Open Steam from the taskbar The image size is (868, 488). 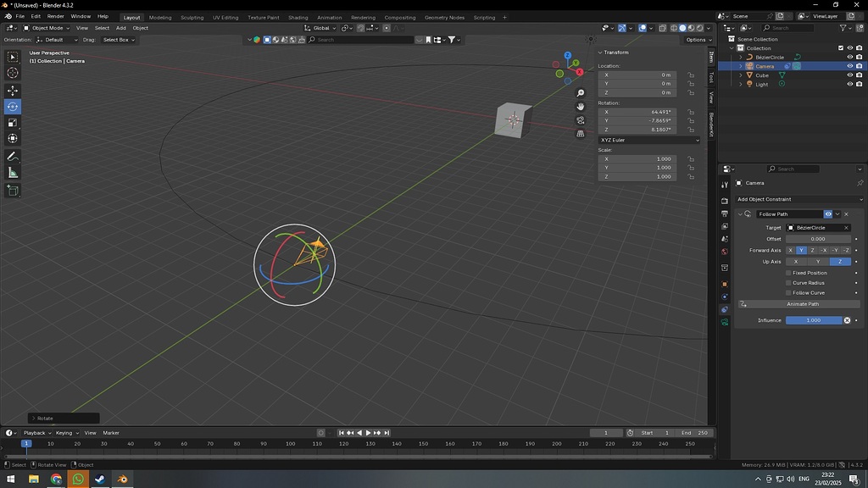click(x=100, y=480)
